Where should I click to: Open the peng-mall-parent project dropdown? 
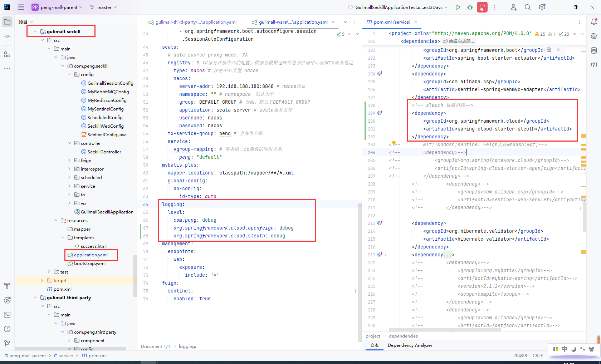click(57, 7)
